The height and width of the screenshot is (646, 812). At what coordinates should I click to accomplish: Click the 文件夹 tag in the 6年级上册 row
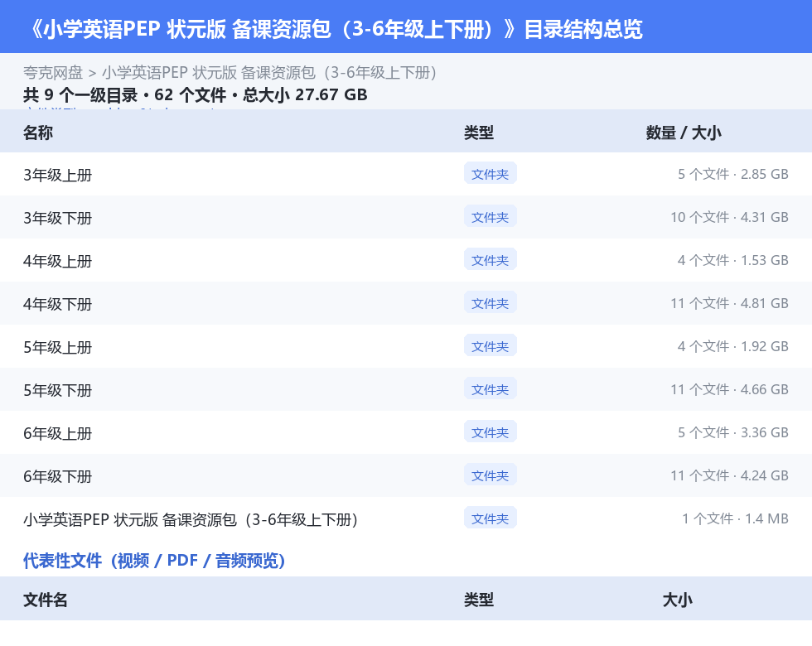click(x=490, y=431)
